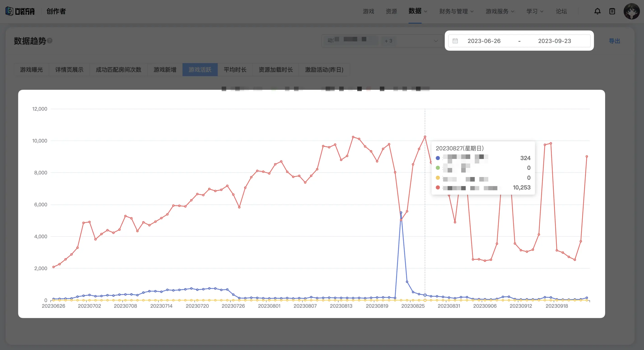644x350 pixels.
Task: Click the last red data point on chart
Action: [x=587, y=156]
